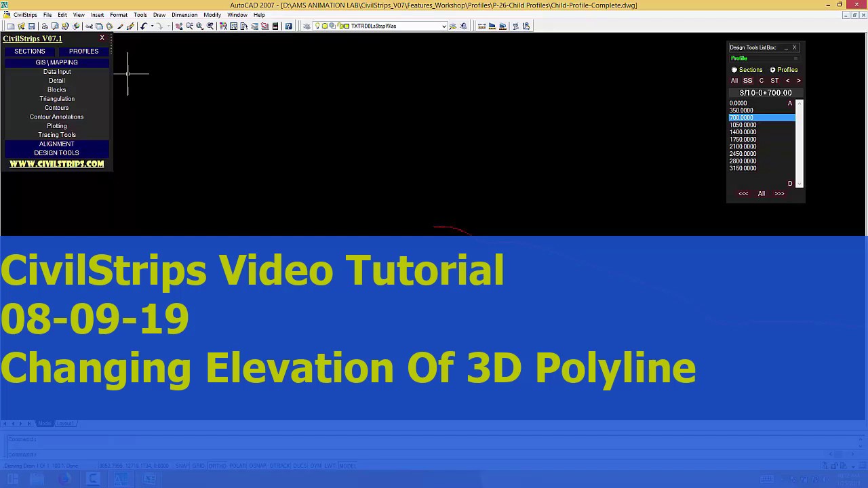868x488 pixels.
Task: Click the station list scrollbar down arrow
Action: (x=800, y=184)
